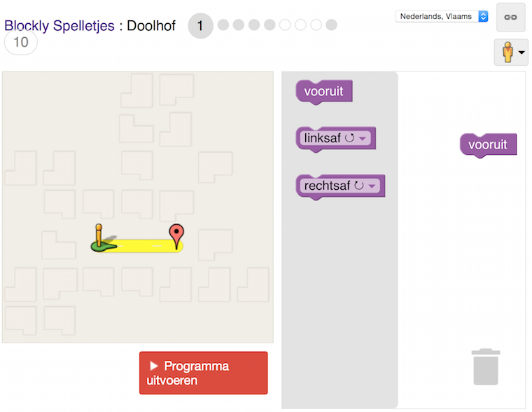Image resolution: width=532 pixels, height=412 pixels.
Task: Select level 1 circle
Action: pos(200,25)
